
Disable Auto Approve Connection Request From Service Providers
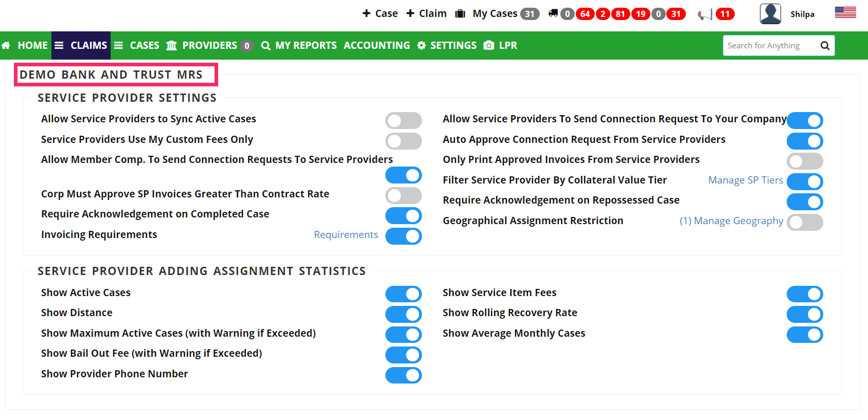805,141
